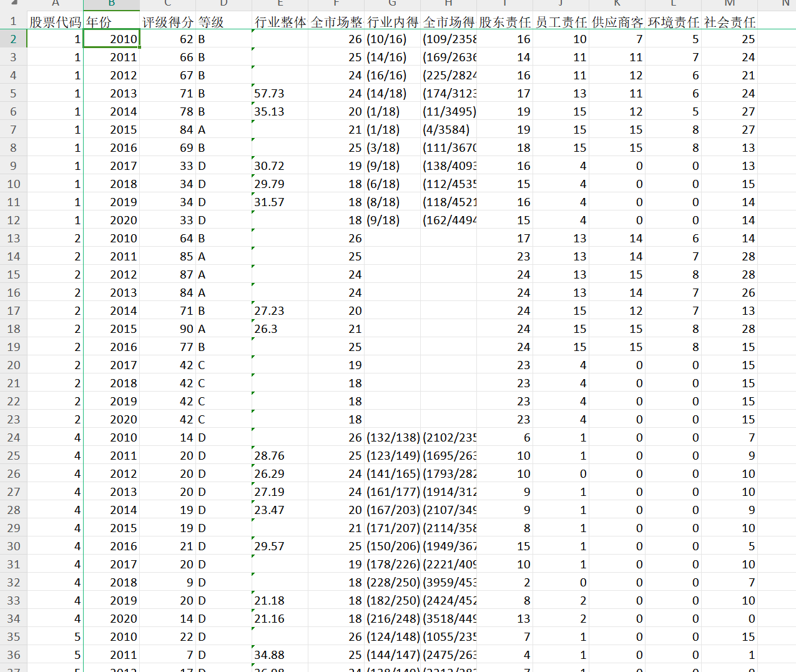Select the cell containing (144/147)
Screen dimensions: 796x672
click(392, 655)
